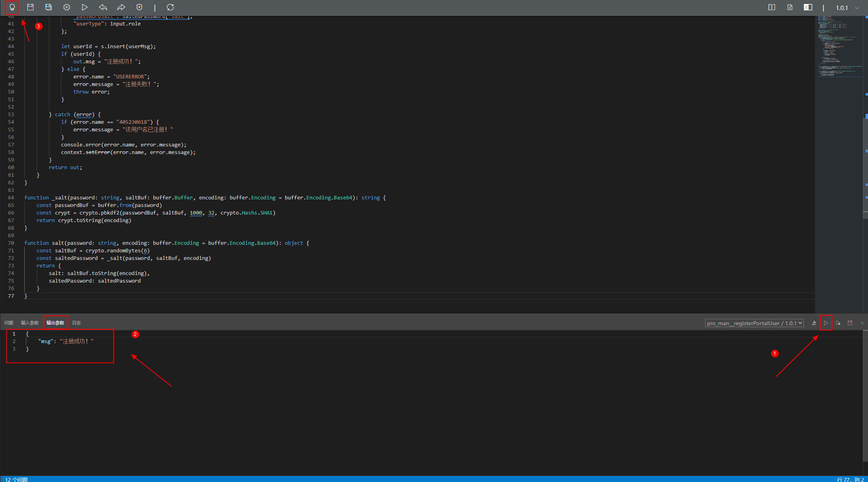Screen dimensions: 868x482
Task: Click line number 70 in the gutter
Action: coord(11,243)
